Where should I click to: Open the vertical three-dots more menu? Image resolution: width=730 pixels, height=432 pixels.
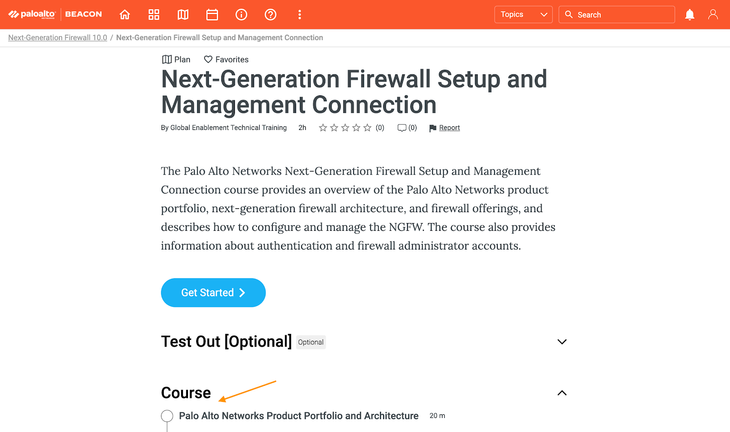(299, 14)
